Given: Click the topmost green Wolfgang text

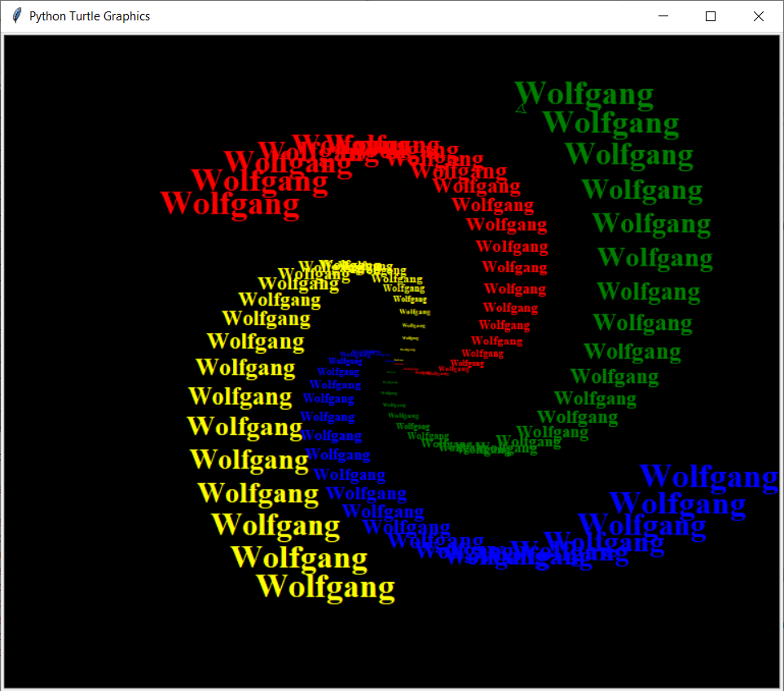Looking at the screenshot, I should click(584, 95).
